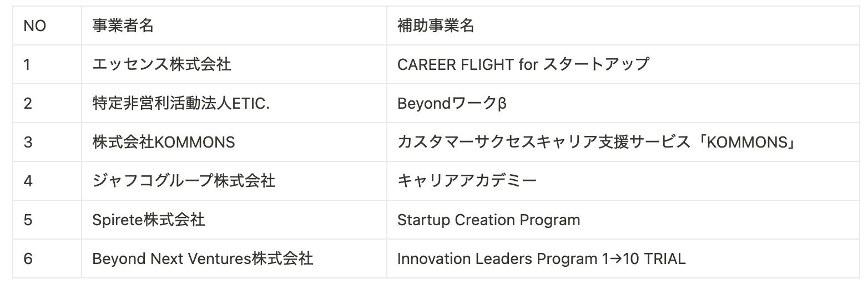Screen dimensions: 868x289
Task: Select the Spirete株式会社 cell
Action: pyautogui.click(x=149, y=220)
